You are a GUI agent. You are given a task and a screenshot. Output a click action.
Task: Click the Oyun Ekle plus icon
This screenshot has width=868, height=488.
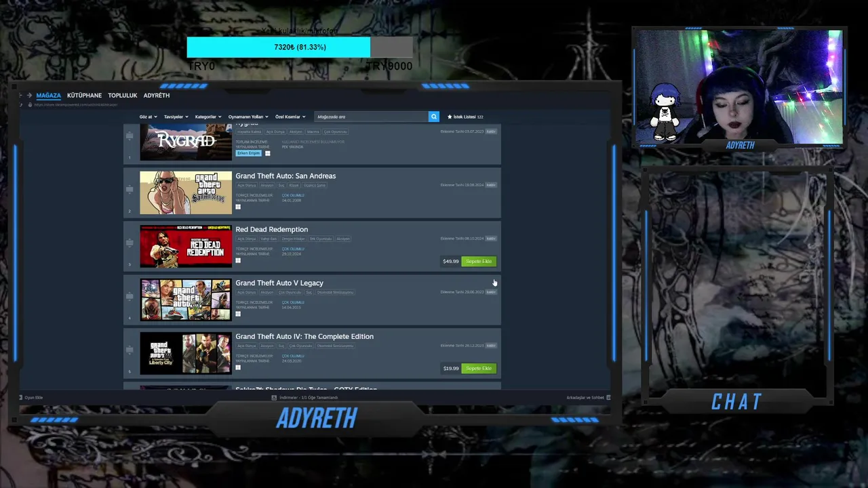tap(21, 397)
